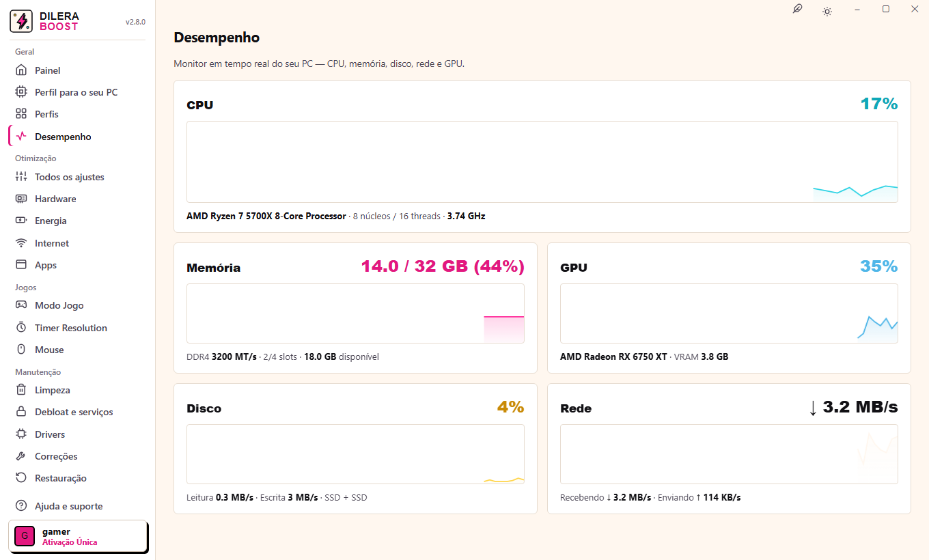This screenshot has width=929, height=560.
Task: Click the pink G avatar
Action: coord(25,536)
